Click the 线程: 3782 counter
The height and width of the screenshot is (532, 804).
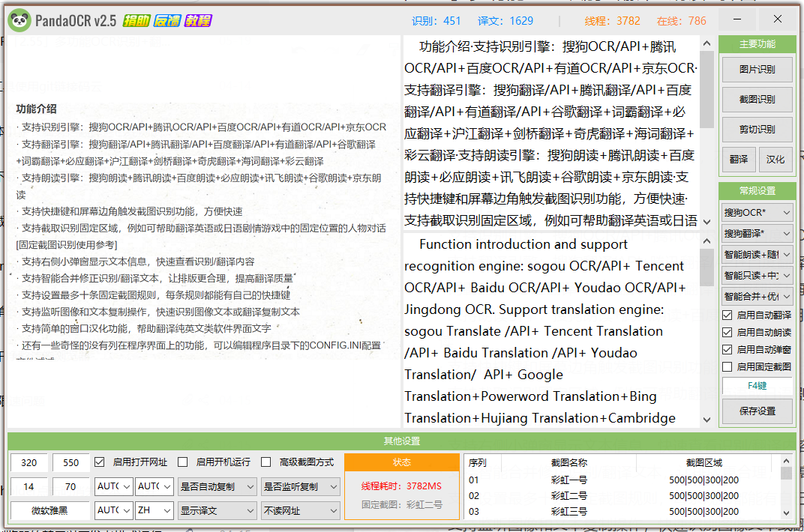tap(612, 21)
